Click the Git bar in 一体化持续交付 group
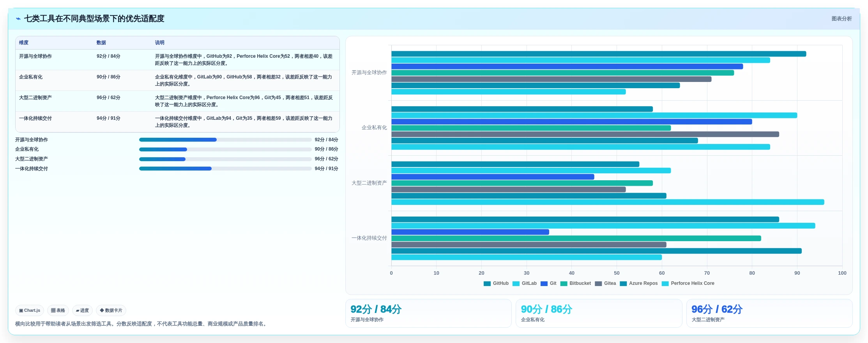This screenshot has width=868, height=343. coord(470,232)
